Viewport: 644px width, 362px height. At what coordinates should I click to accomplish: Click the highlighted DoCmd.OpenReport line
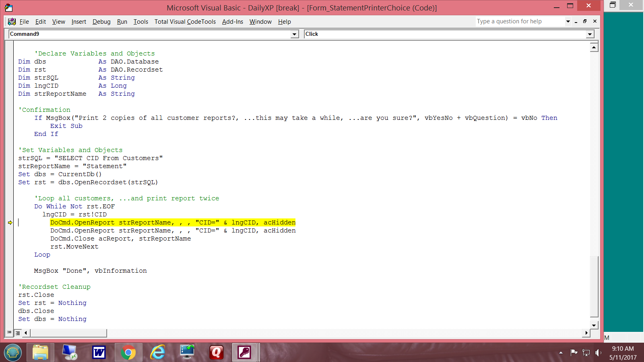click(x=173, y=222)
